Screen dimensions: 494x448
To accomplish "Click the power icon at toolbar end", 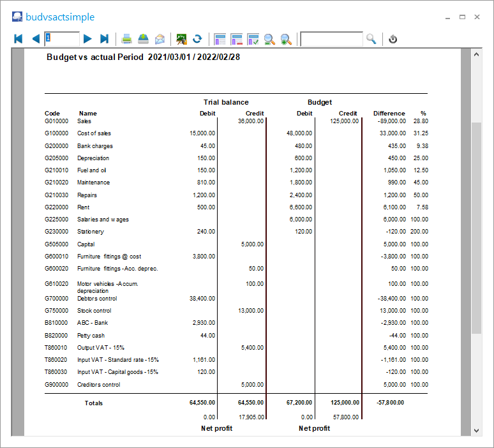I will 393,39.
